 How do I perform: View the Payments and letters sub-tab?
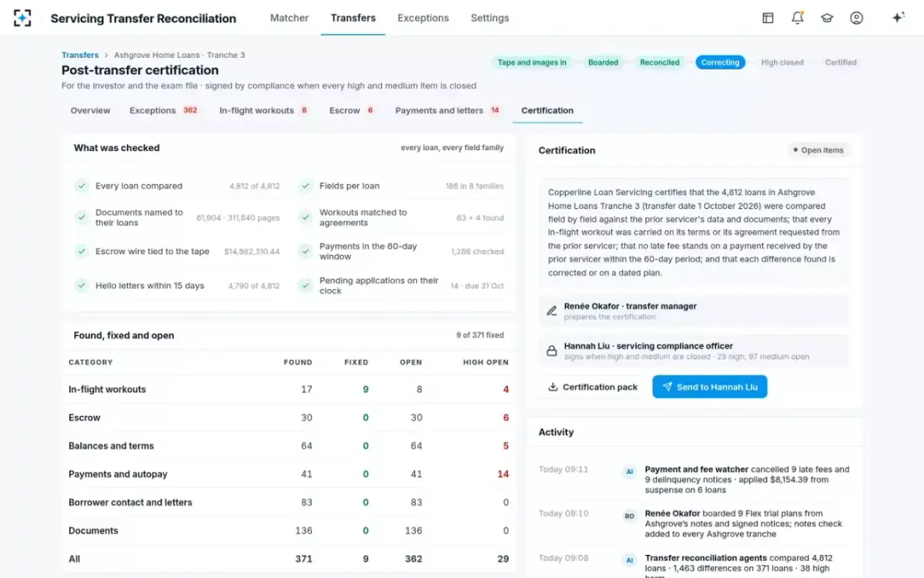tap(448, 110)
